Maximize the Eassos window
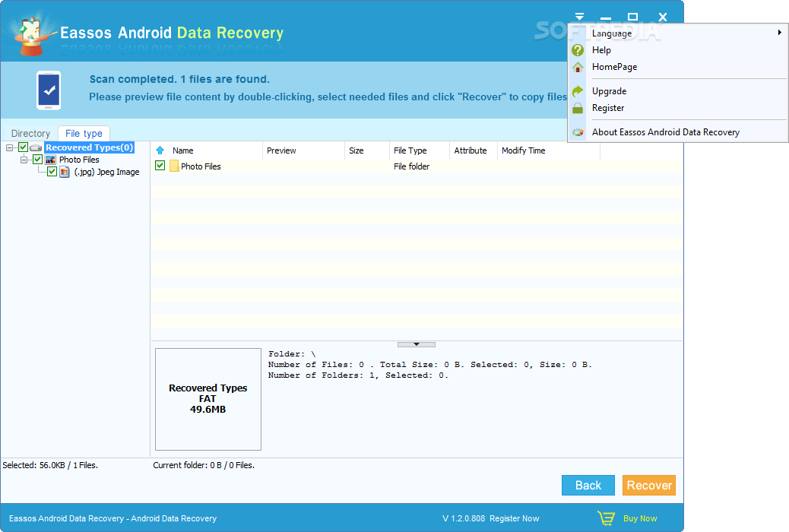 (633, 17)
